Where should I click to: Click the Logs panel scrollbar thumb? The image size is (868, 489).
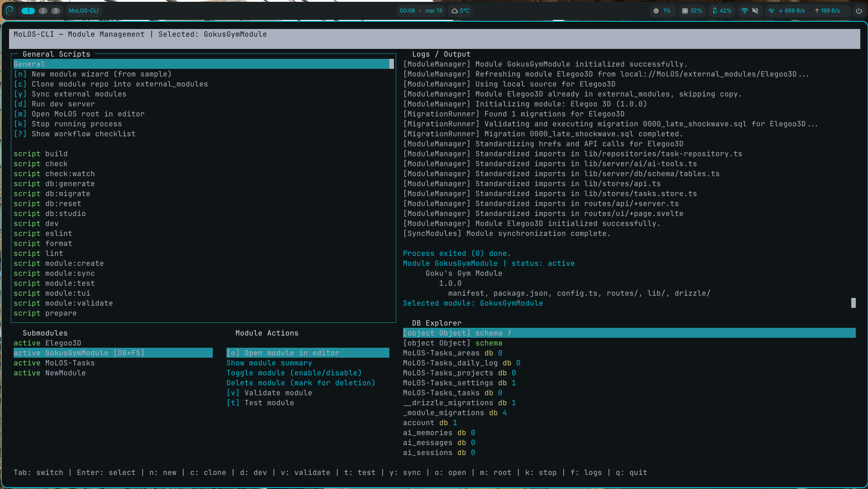854,303
